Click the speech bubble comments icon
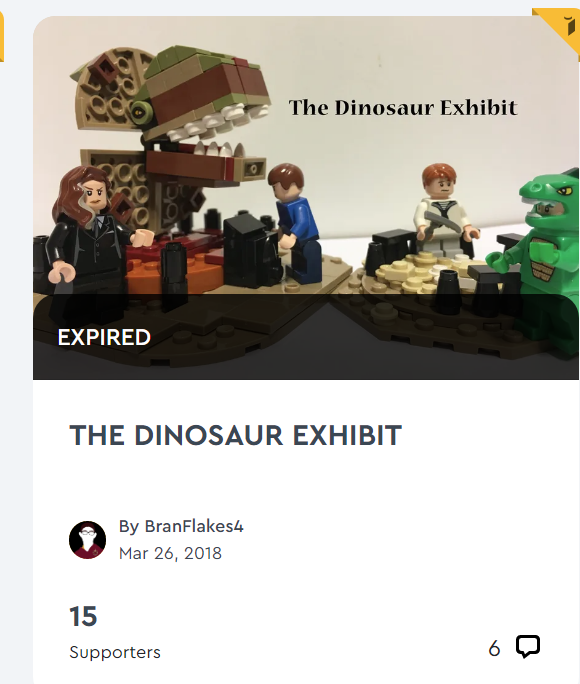Image resolution: width=580 pixels, height=684 pixels. (528, 646)
